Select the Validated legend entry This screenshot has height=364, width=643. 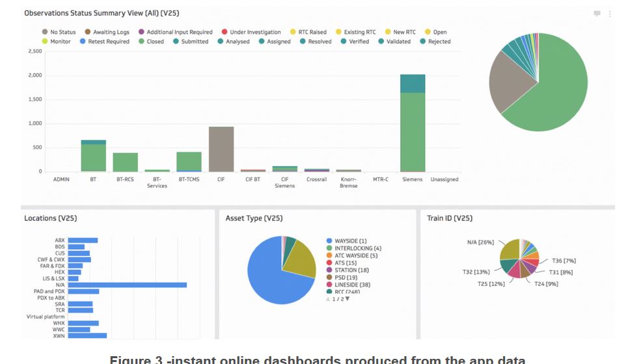point(394,42)
